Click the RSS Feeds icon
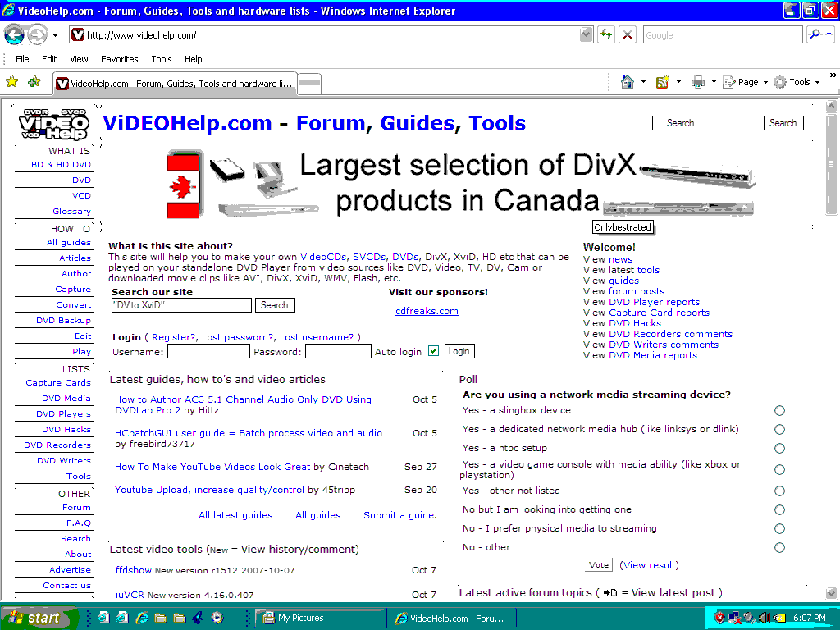840x630 pixels. (x=663, y=82)
